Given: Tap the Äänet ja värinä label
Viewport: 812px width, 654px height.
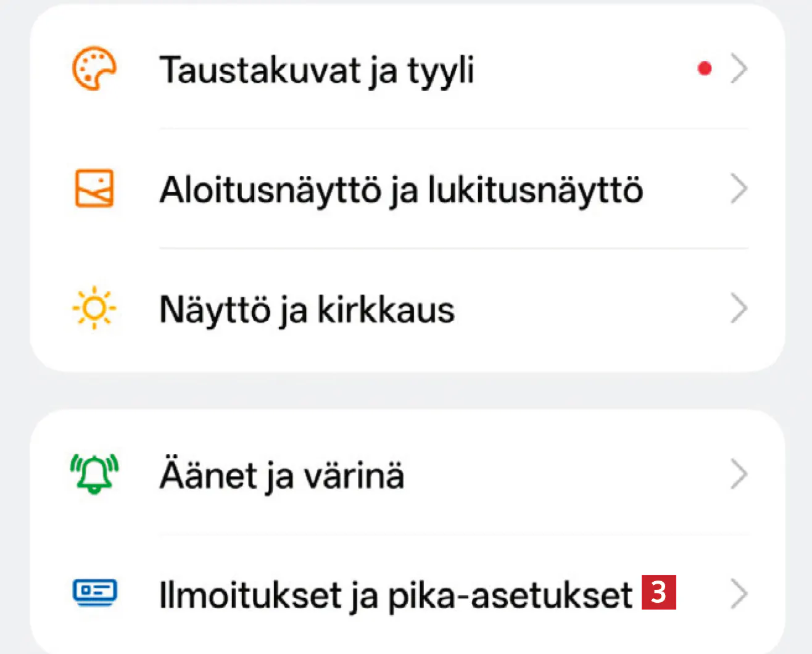Looking at the screenshot, I should click(x=282, y=476).
